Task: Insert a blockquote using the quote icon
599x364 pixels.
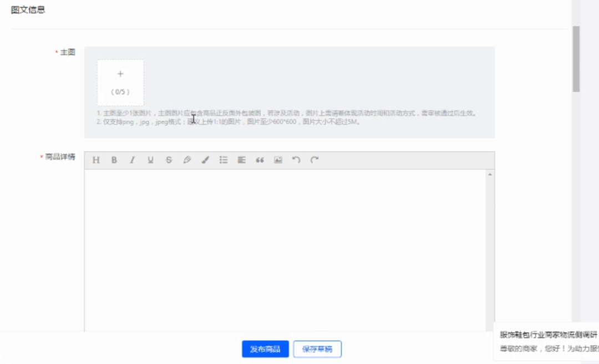Action: point(259,160)
